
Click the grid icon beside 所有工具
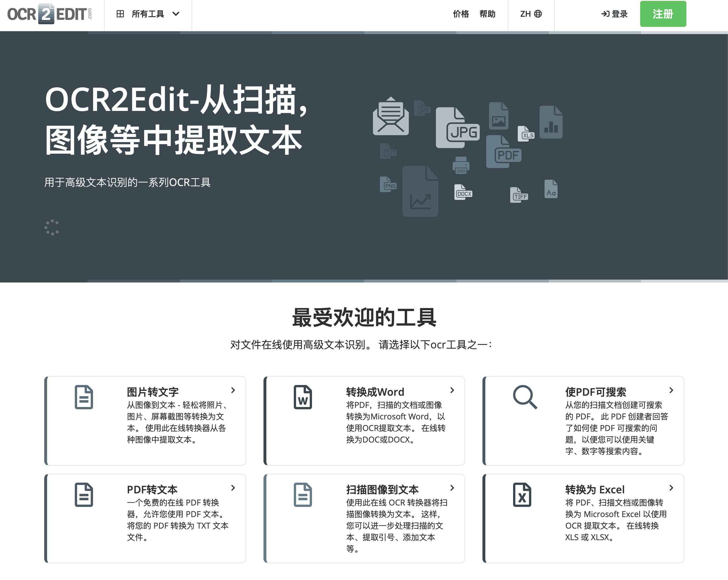click(120, 14)
